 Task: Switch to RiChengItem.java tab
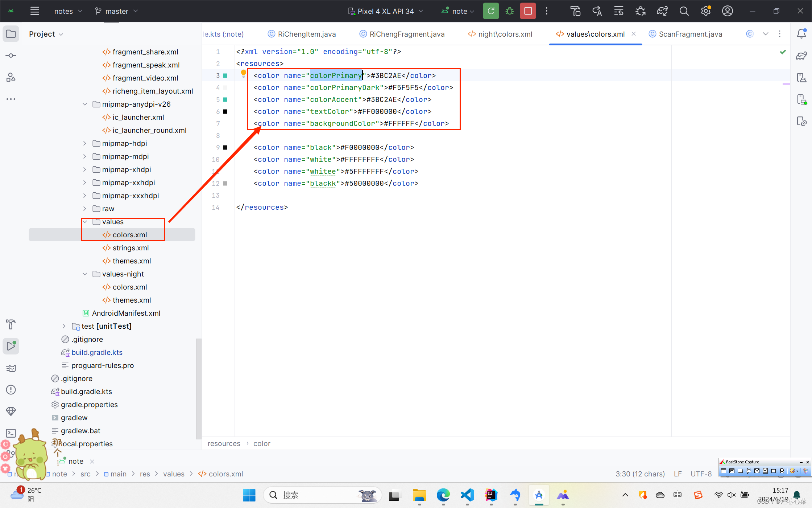[302, 34]
